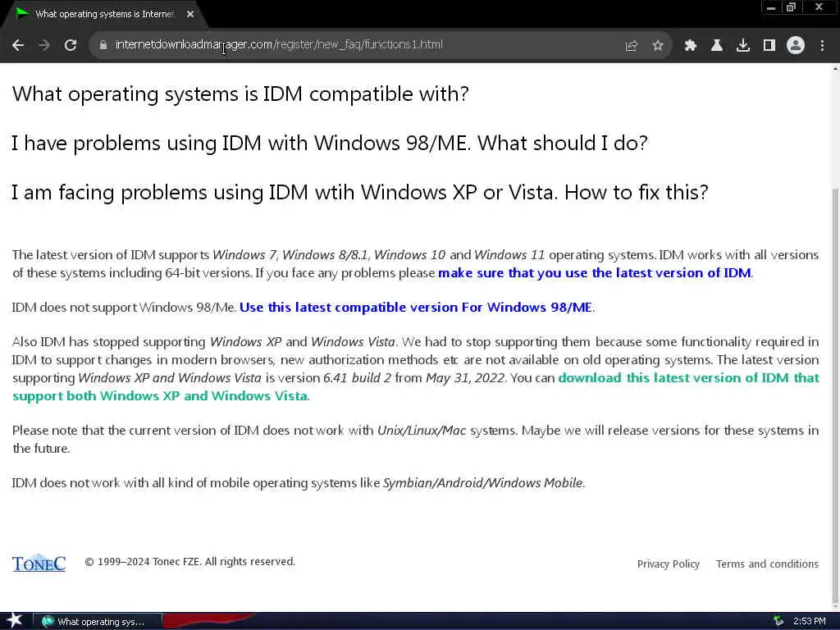This screenshot has height=630, width=840.
Task: Close the 'What operating systems is Internet' tab
Action: pos(190,15)
